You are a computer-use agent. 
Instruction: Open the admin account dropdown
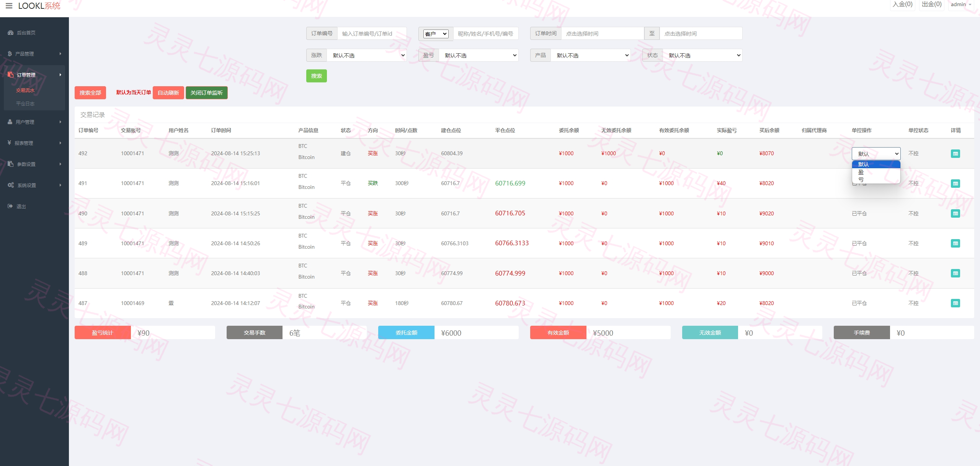(x=961, y=5)
